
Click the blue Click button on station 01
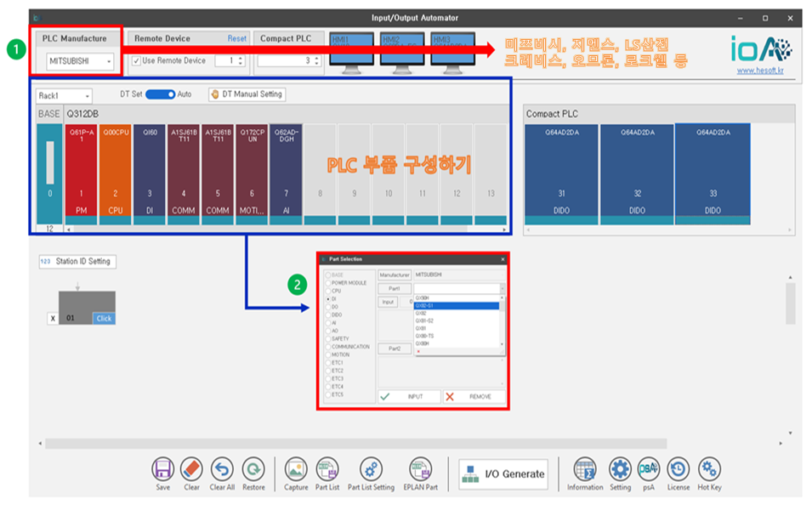[104, 319]
